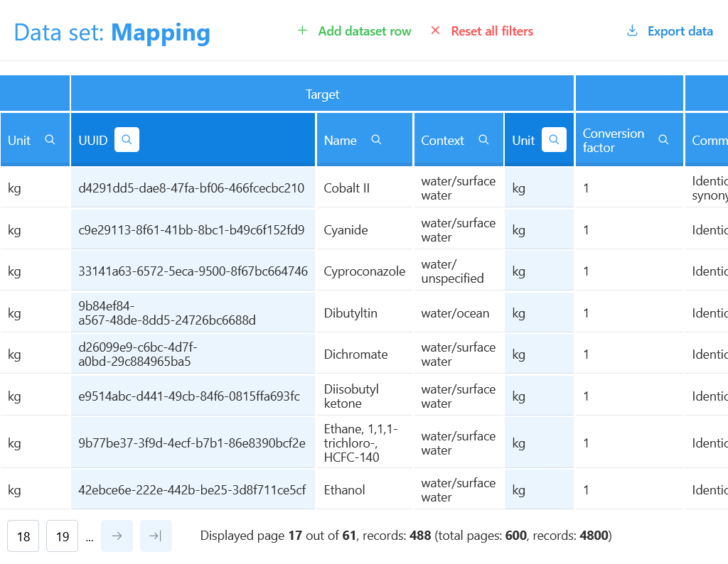Click the Data set: Mapping title
The width and height of the screenshot is (728, 564).
coord(112,33)
